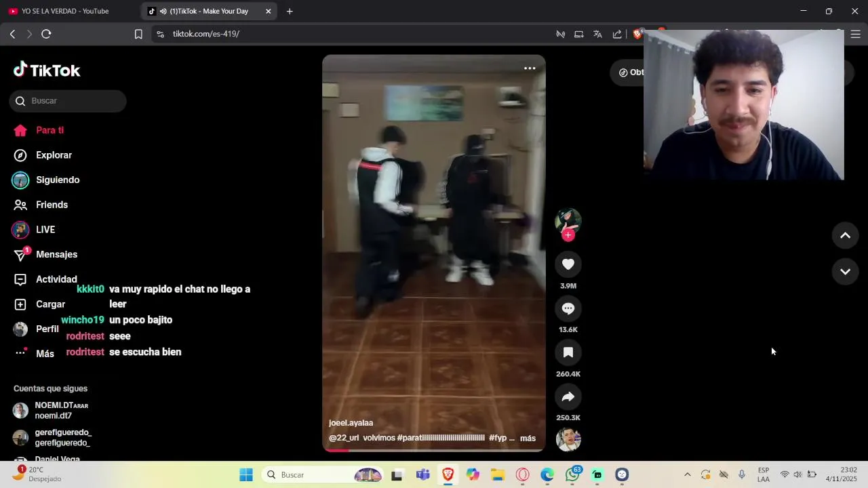This screenshot has height=488, width=868.
Task: Click the taskbar Buscar search box
Action: point(322,474)
